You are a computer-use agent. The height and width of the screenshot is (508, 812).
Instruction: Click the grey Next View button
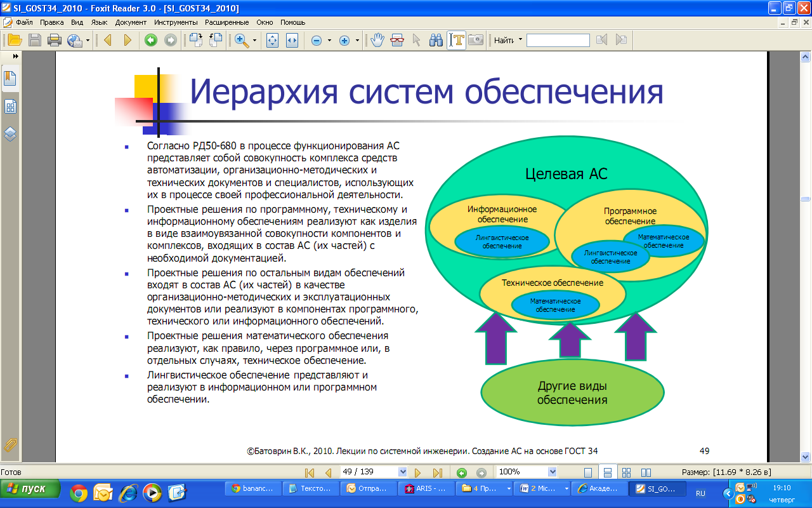click(x=171, y=40)
